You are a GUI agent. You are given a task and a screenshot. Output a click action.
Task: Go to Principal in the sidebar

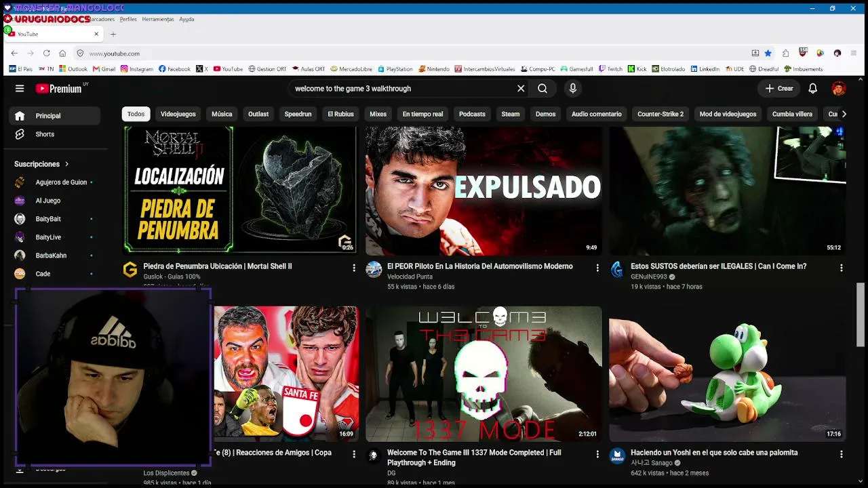tap(54, 116)
